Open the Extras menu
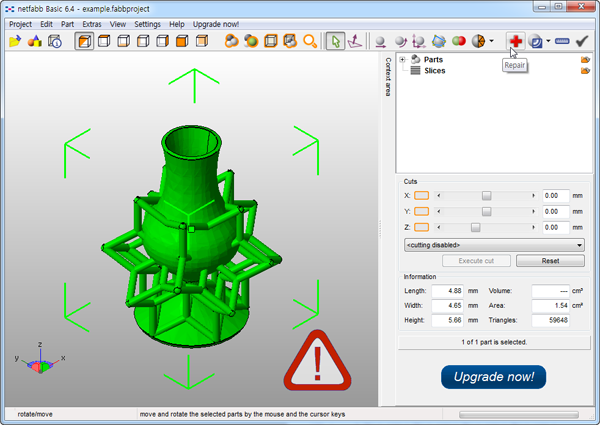Viewport: 600px width, 425px height. click(92, 24)
